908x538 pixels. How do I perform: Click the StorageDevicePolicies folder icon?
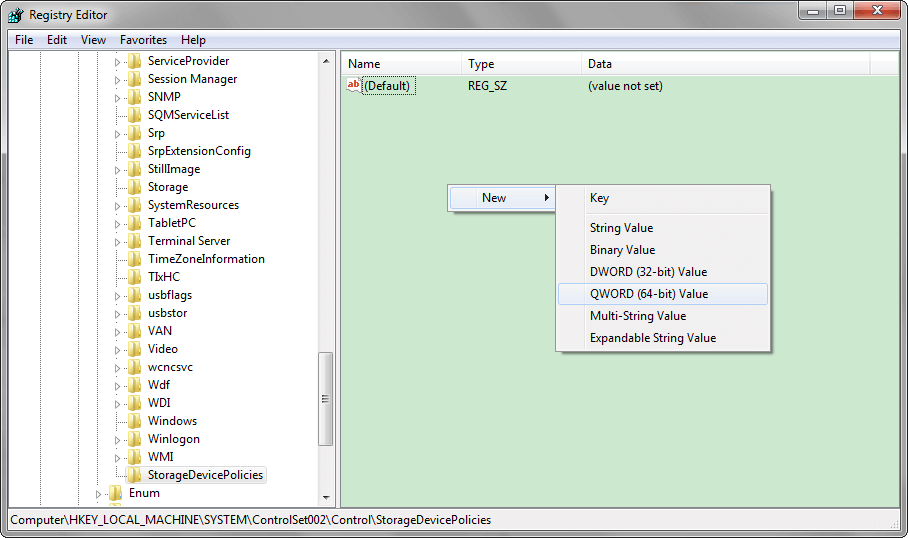[x=135, y=475]
